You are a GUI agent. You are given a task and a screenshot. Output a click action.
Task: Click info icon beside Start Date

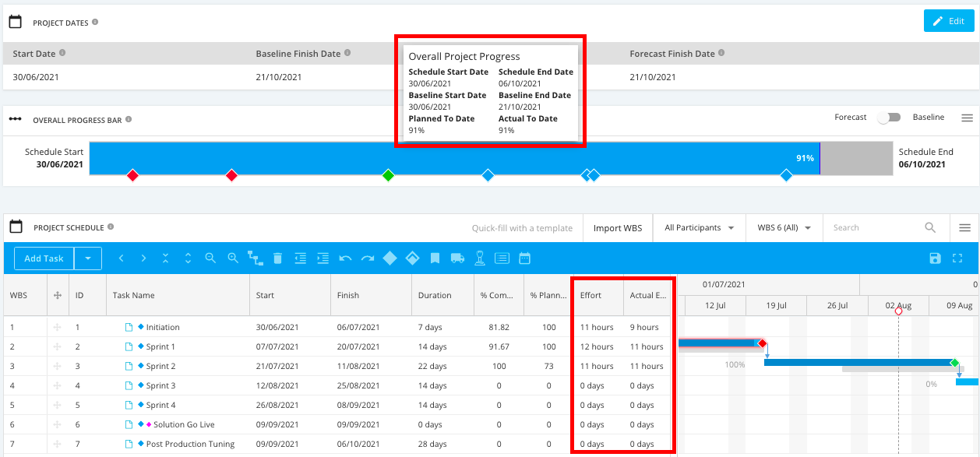click(x=62, y=53)
